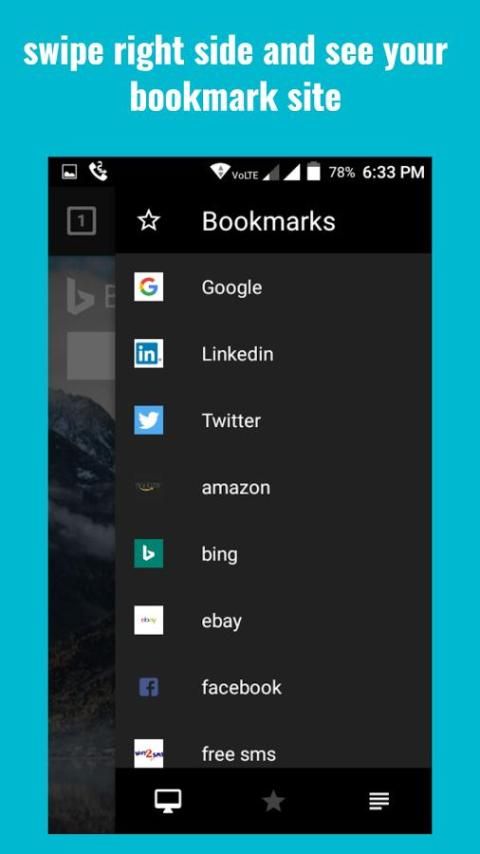This screenshot has width=480, height=854.
Task: Switch to desktop mode monitor icon
Action: point(168,801)
